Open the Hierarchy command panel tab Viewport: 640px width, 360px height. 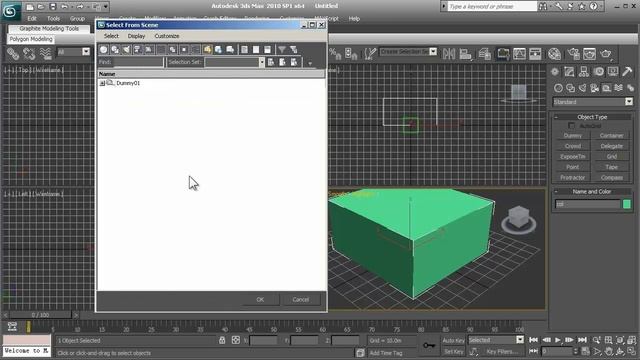click(x=584, y=72)
